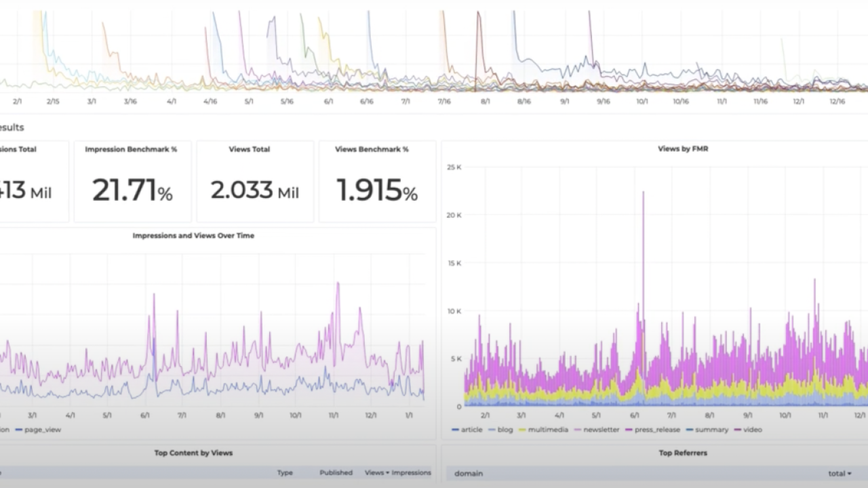
Task: Click the Type column header
Action: tap(285, 472)
